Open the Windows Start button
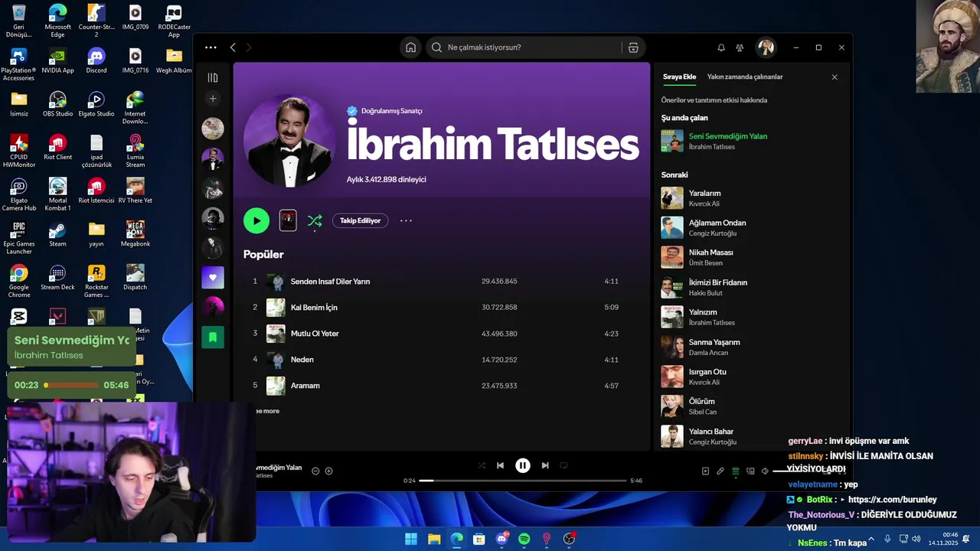Viewport: 980px width, 551px height. pos(411,539)
